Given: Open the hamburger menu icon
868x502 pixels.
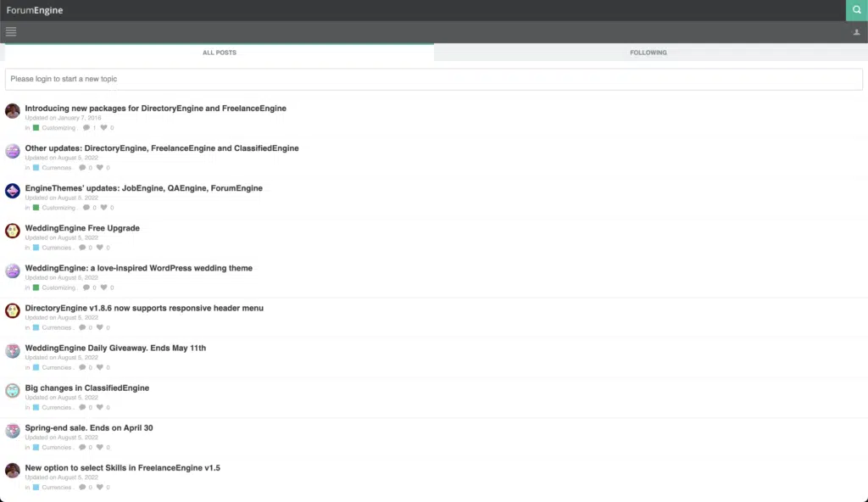Looking at the screenshot, I should 11,31.
